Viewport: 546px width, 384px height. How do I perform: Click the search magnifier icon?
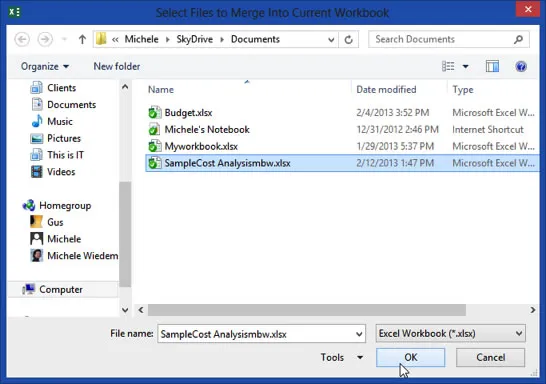coord(518,39)
